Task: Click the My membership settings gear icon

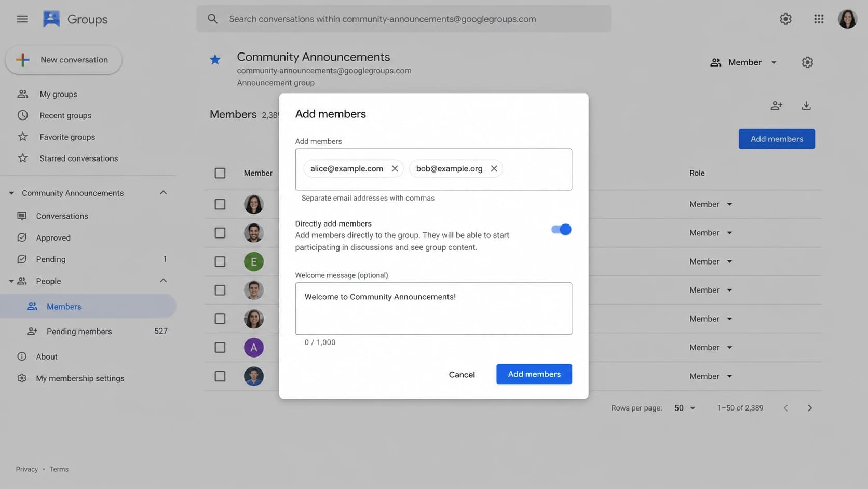Action: [22, 378]
